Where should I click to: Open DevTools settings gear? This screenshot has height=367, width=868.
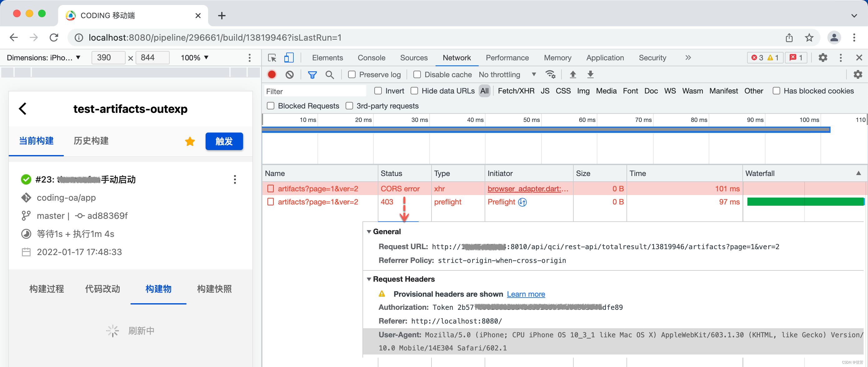click(823, 58)
